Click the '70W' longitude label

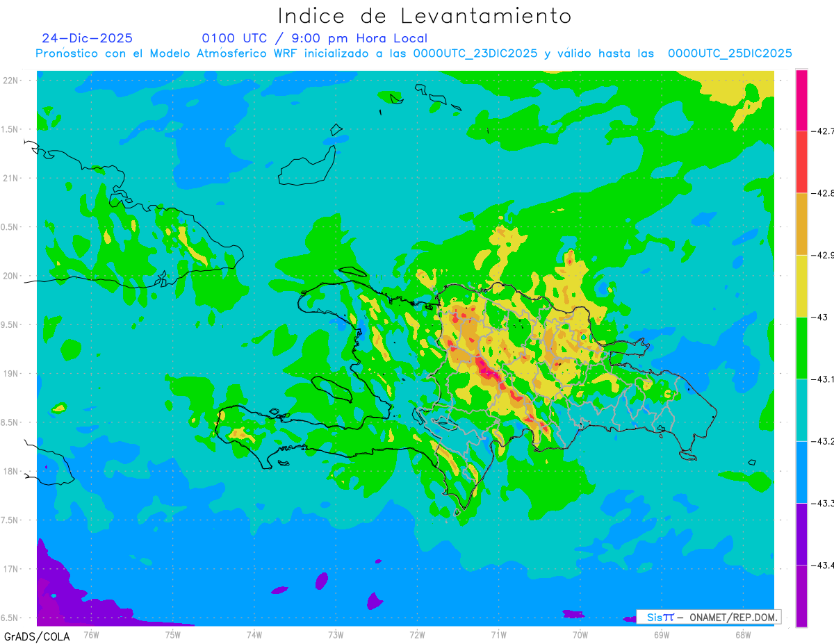(x=580, y=634)
